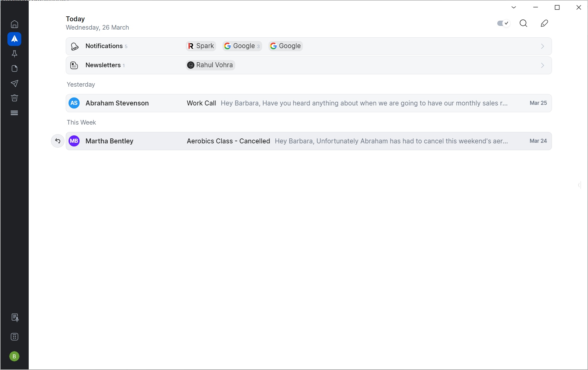Compose a new email with the pencil icon

pos(544,23)
